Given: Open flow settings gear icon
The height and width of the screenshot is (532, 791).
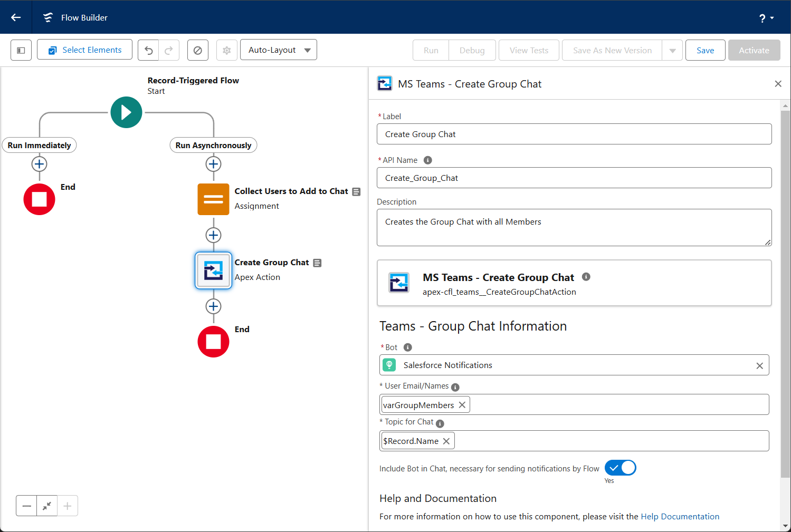Looking at the screenshot, I should point(227,50).
